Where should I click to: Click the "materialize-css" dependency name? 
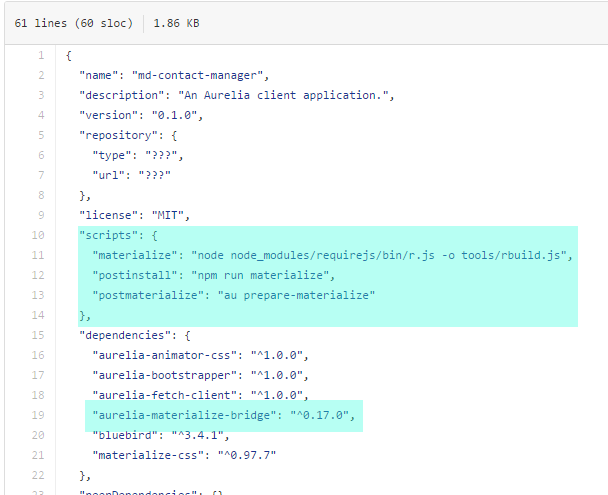(152, 455)
